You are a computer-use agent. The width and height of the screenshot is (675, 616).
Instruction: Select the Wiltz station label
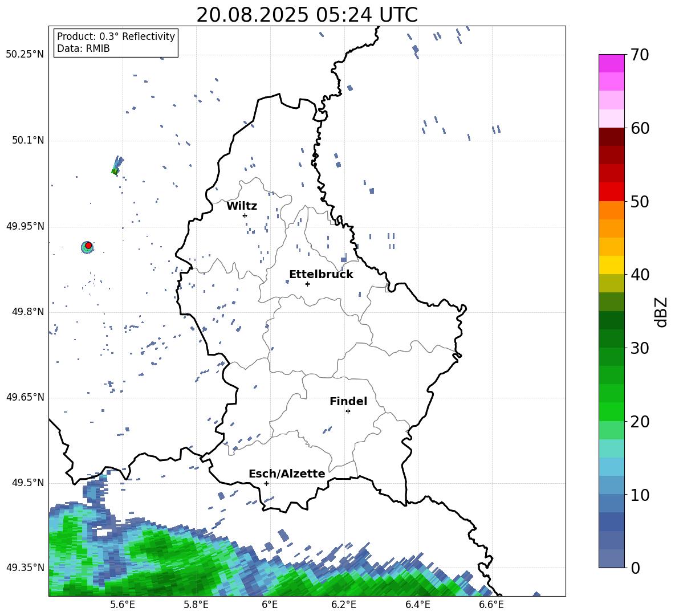242,206
